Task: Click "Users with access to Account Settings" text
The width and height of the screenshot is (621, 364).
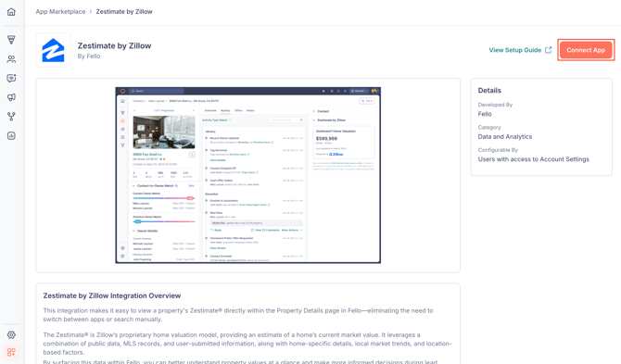Action: [534, 159]
